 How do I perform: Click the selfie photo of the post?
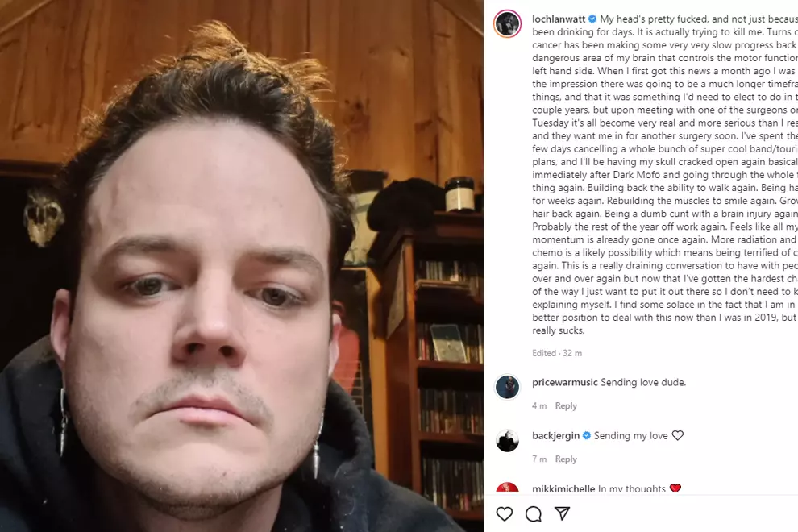click(242, 266)
